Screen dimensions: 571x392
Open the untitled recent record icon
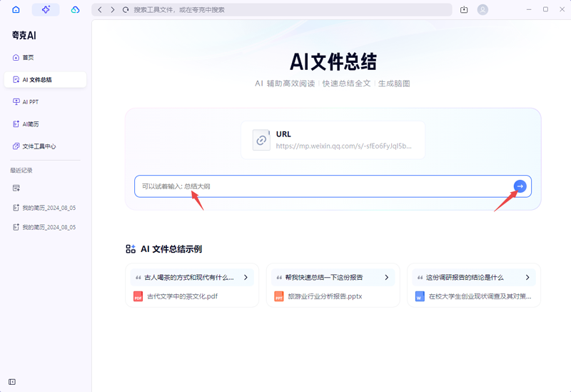pos(16,188)
